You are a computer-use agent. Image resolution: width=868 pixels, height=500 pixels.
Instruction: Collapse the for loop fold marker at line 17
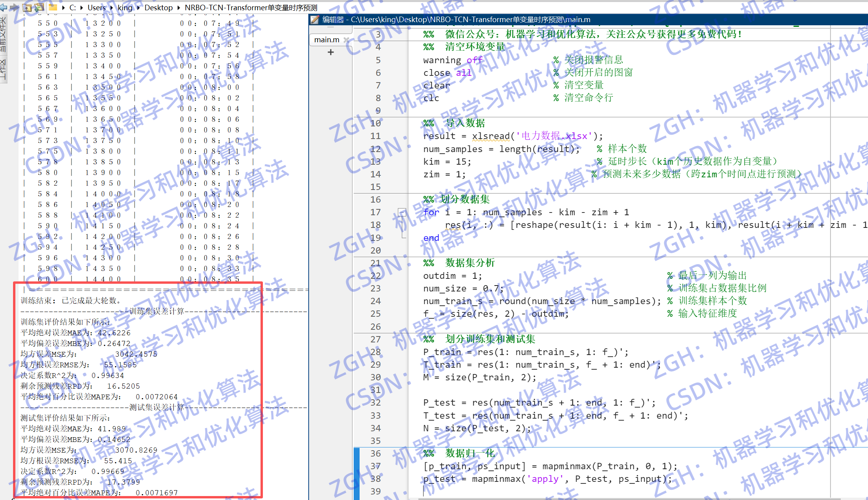[402, 212]
